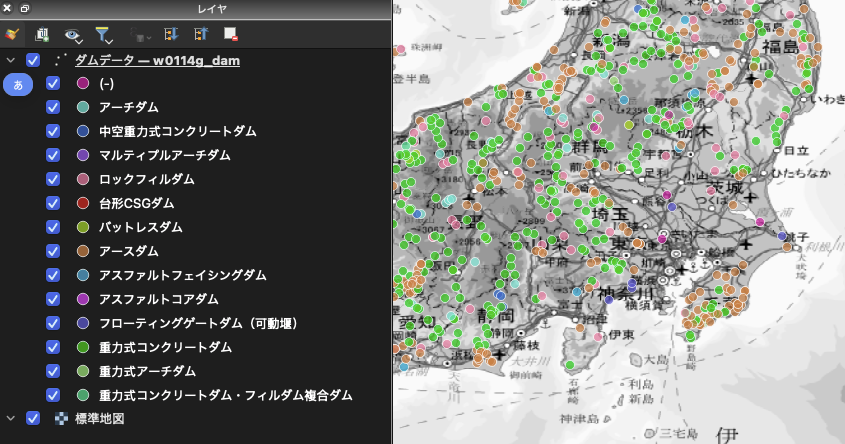Viewport: 845px width, 444px height.
Task: Click the バットレスダム olive symbol swatch
Action: click(x=82, y=227)
